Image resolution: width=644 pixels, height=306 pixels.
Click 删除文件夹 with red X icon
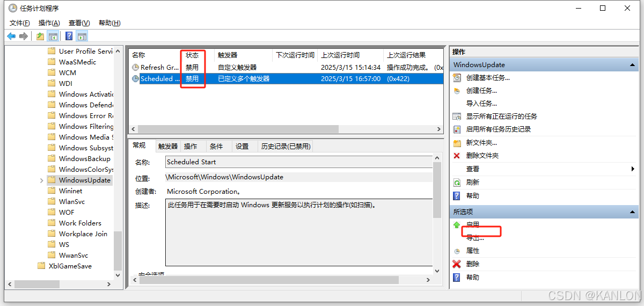(482, 155)
